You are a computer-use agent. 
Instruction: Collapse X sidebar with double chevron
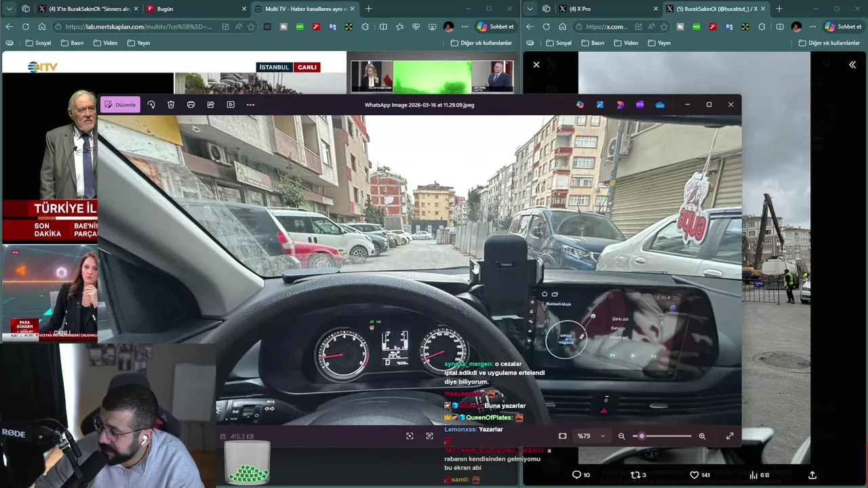[852, 64]
